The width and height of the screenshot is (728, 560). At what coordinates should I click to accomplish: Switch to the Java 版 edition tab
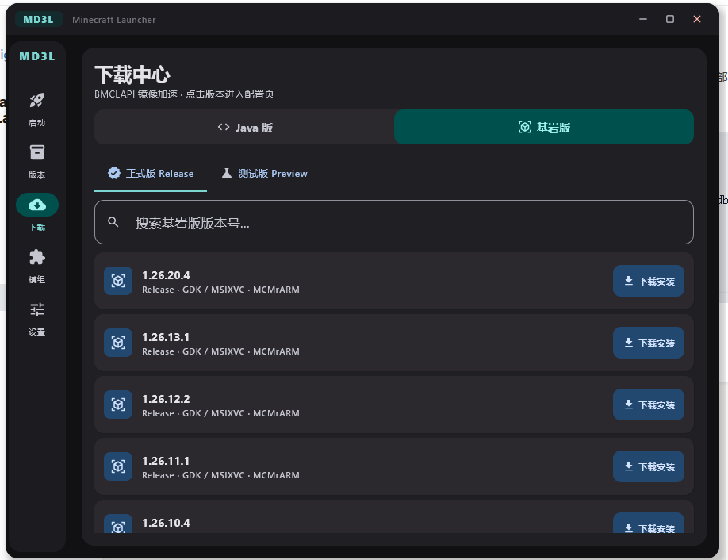[x=244, y=127]
